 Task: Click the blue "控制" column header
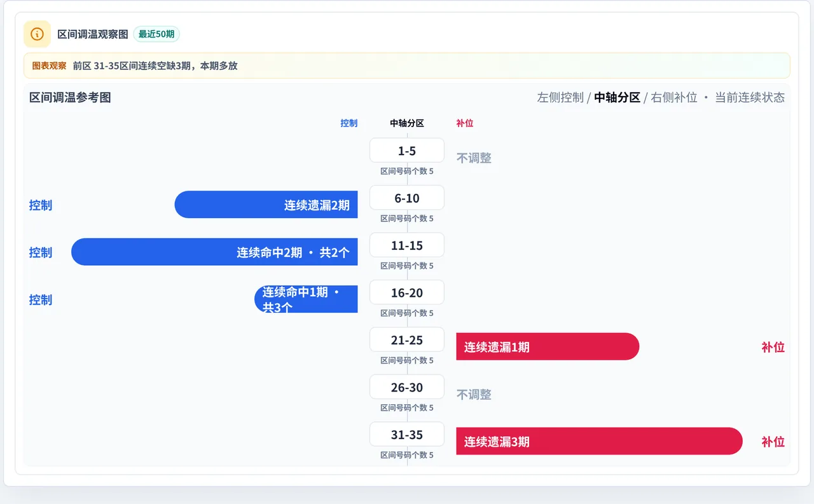[349, 123]
